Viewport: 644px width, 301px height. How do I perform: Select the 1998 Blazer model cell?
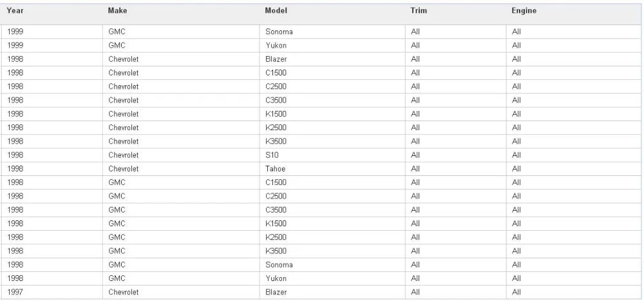276,59
